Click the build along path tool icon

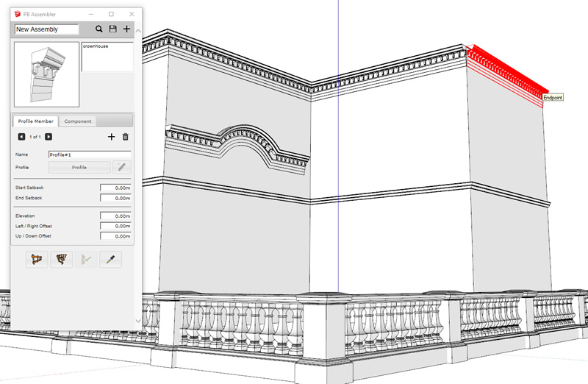[37, 260]
